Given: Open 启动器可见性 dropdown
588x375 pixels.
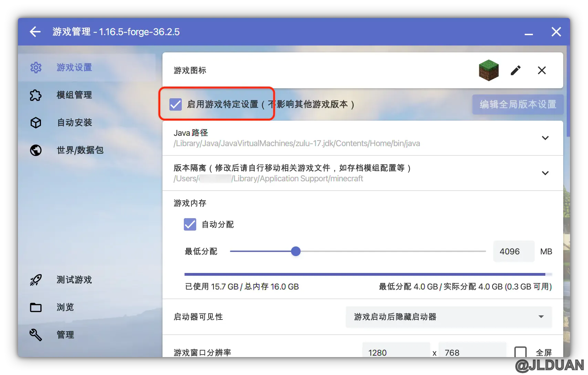Looking at the screenshot, I should [x=449, y=317].
